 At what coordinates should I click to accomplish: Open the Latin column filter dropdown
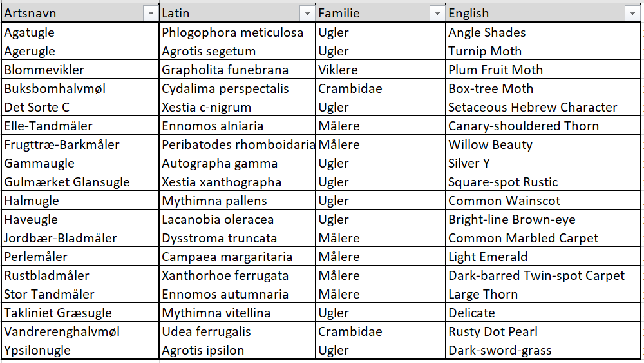(307, 14)
